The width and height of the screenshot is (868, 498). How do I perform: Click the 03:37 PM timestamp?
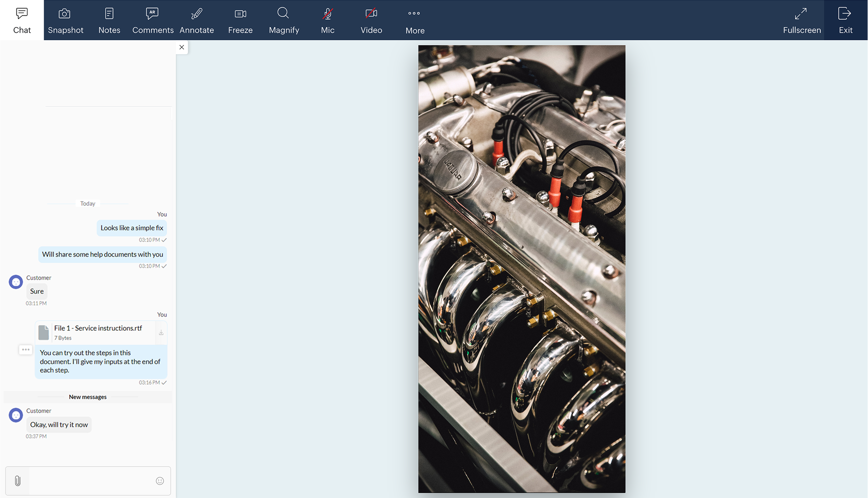[x=36, y=437]
